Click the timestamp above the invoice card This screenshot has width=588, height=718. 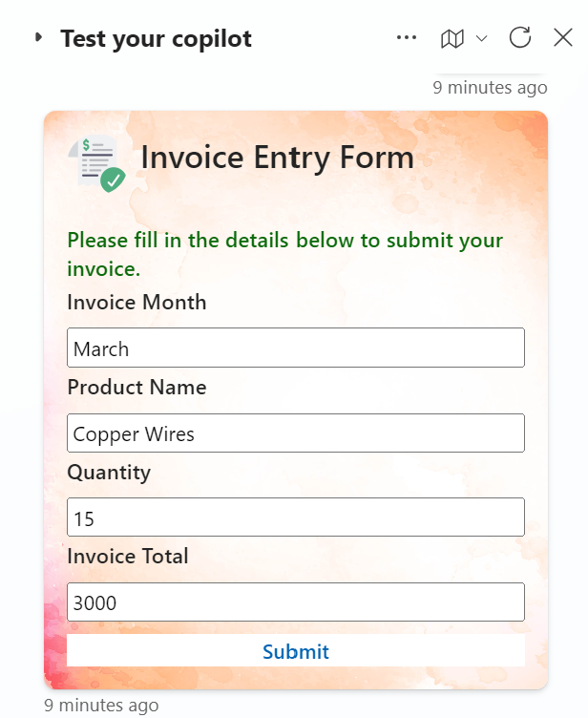(490, 88)
